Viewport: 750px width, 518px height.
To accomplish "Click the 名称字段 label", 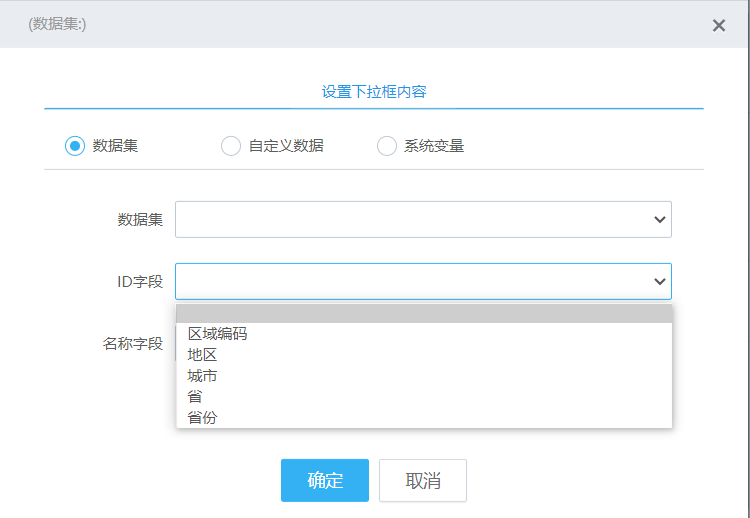I will tap(132, 343).
